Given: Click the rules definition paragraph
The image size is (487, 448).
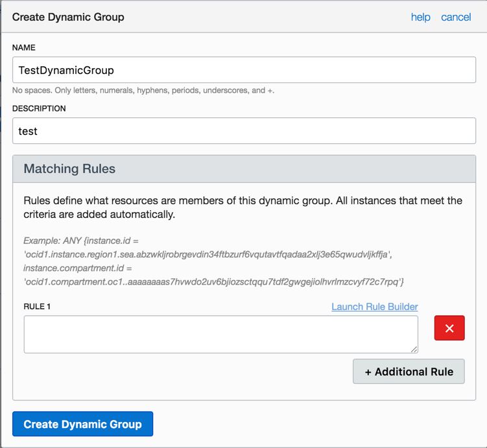Looking at the screenshot, I should tap(243, 207).
